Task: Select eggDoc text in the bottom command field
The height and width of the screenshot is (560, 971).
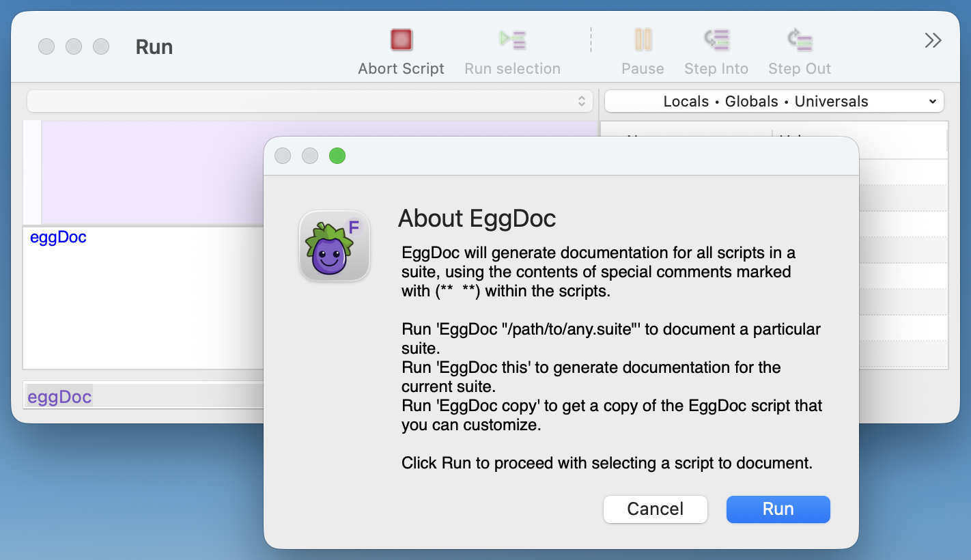Action: (x=58, y=396)
